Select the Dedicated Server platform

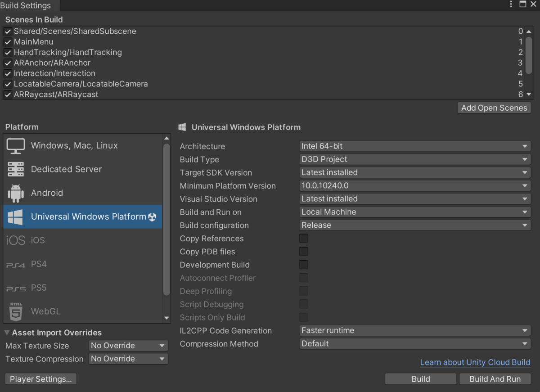(83, 169)
